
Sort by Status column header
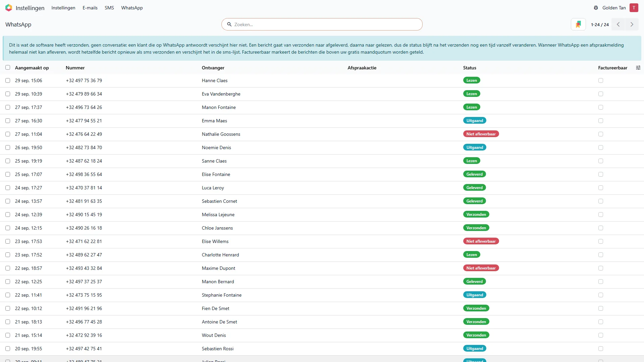pyautogui.click(x=470, y=68)
